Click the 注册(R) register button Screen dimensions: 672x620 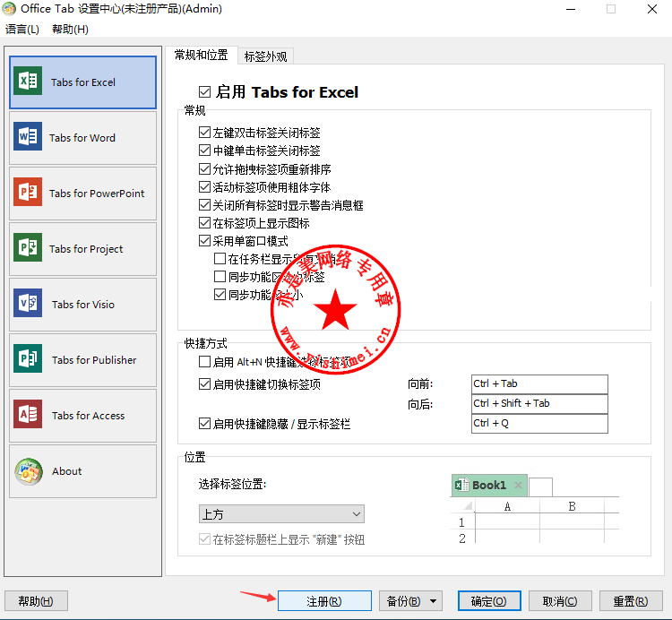pos(324,601)
